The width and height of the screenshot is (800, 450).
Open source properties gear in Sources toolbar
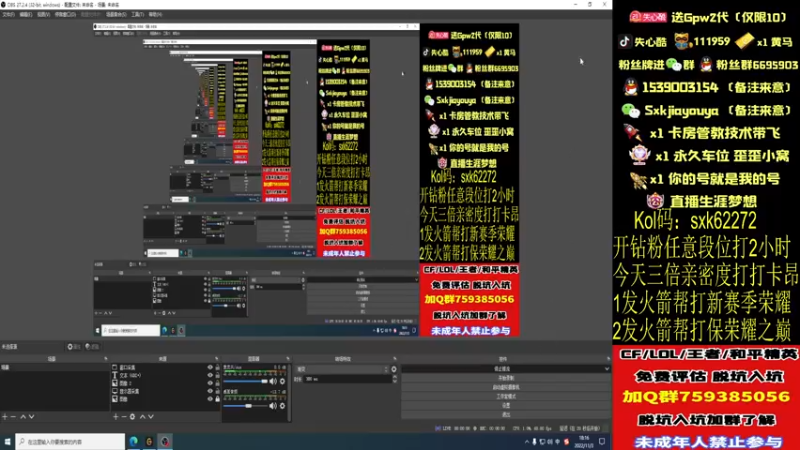[x=132, y=417]
